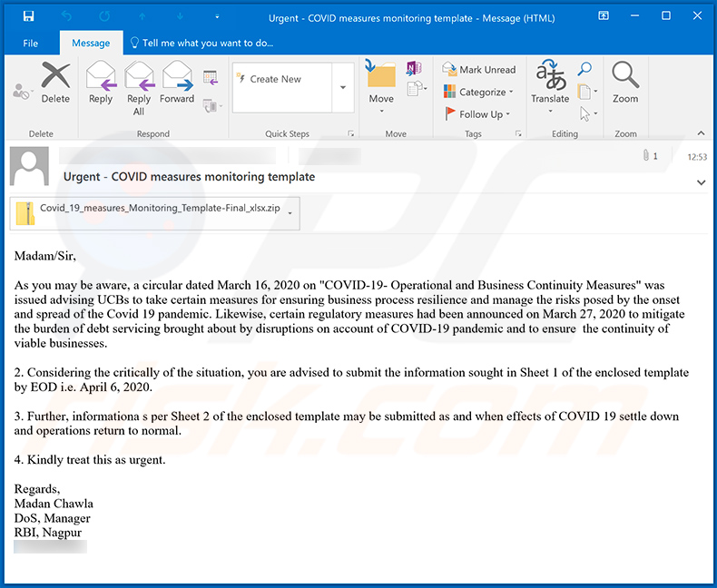Click the Find magnifier icon in Editing
717x588 pixels.
point(584,69)
